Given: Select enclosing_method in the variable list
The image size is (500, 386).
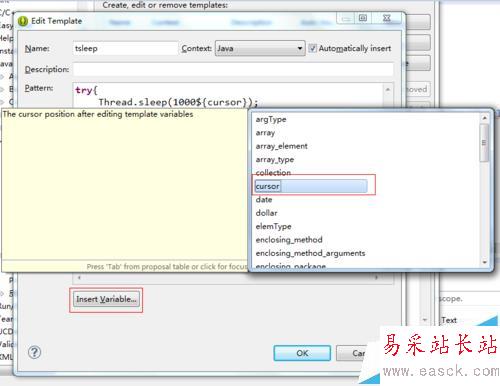Looking at the screenshot, I should 289,240.
